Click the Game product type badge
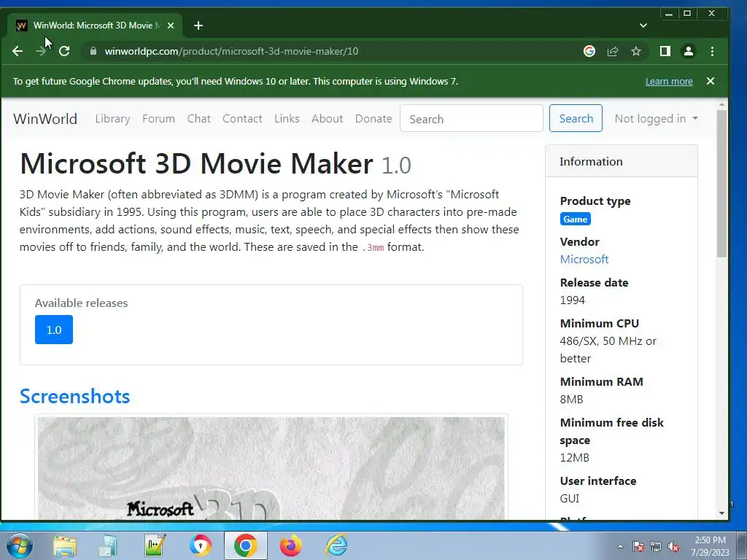The width and height of the screenshot is (747, 560). (575, 219)
